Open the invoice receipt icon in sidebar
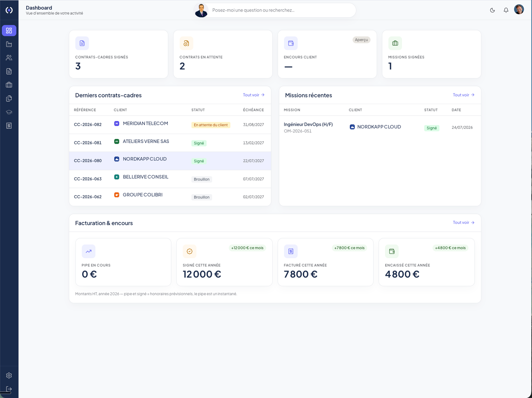Screen dimensions: 532x398 [9, 126]
